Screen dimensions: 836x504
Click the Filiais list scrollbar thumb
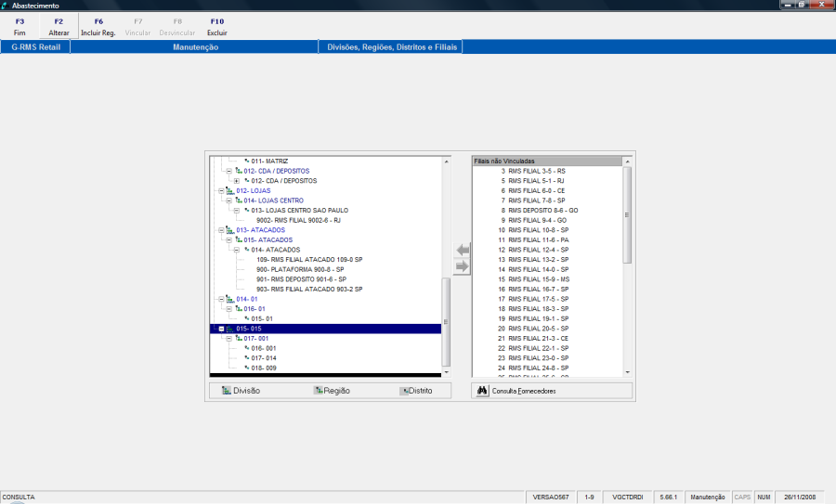(x=627, y=214)
